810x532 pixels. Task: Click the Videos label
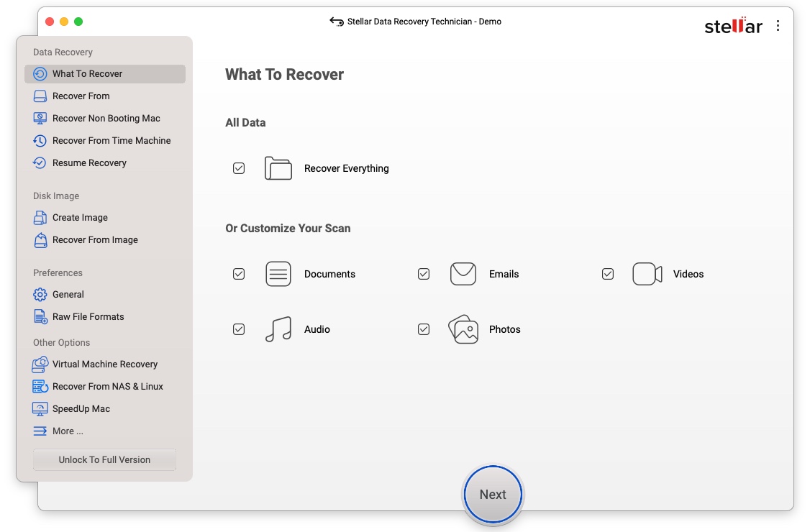click(688, 274)
